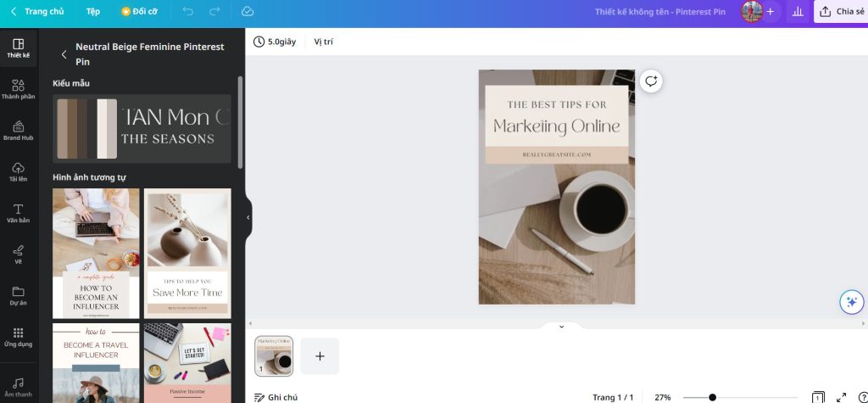Open the Tệp file menu
The height and width of the screenshot is (403, 868).
pos(92,12)
